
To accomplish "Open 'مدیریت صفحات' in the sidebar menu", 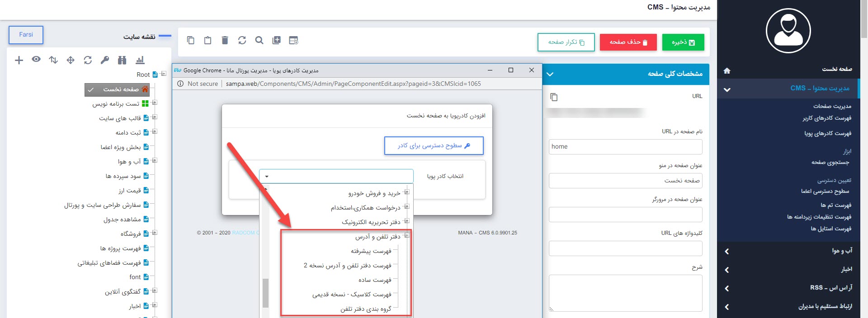I will coord(832,106).
